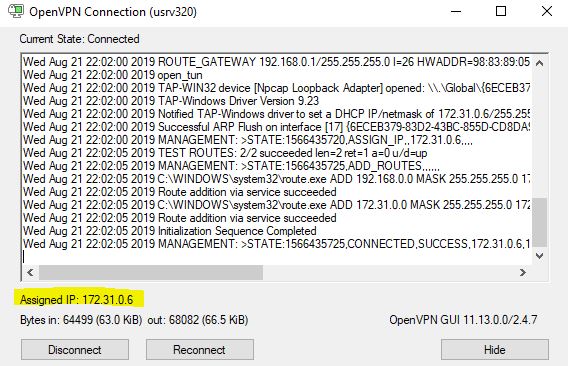Click the log's scroll left arrow
568x366 pixels.
click(30, 272)
